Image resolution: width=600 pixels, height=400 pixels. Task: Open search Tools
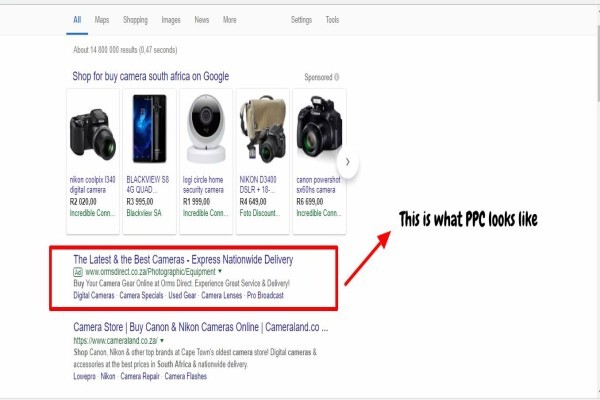tap(332, 20)
